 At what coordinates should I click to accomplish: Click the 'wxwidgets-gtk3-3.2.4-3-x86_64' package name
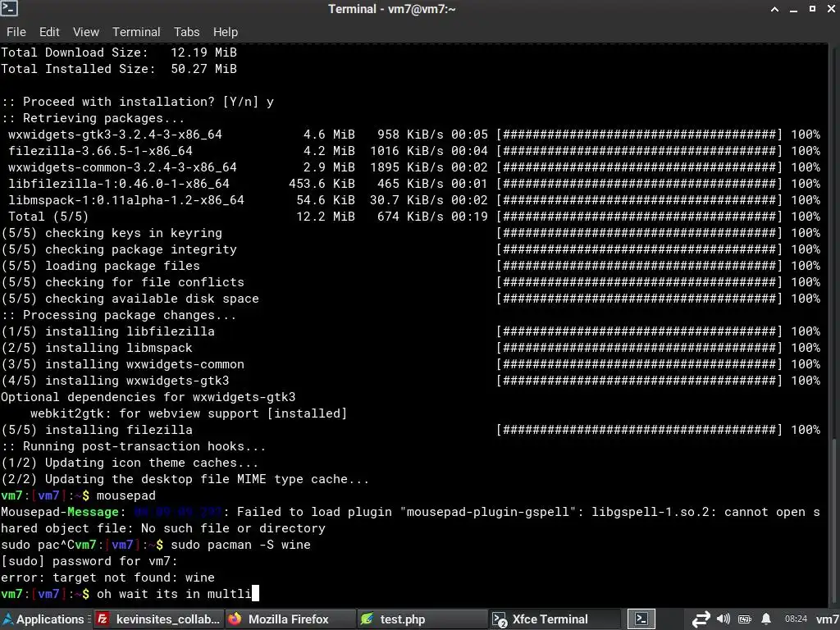(x=115, y=135)
